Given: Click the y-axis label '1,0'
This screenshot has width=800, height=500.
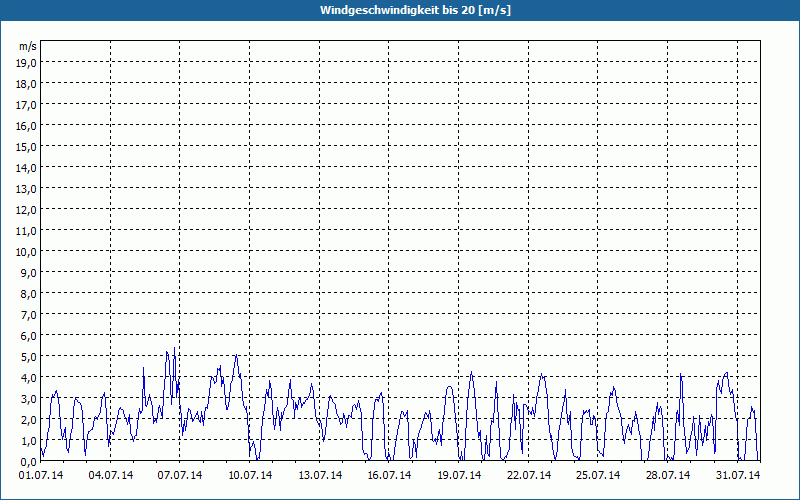Looking at the screenshot, I should pos(30,440).
